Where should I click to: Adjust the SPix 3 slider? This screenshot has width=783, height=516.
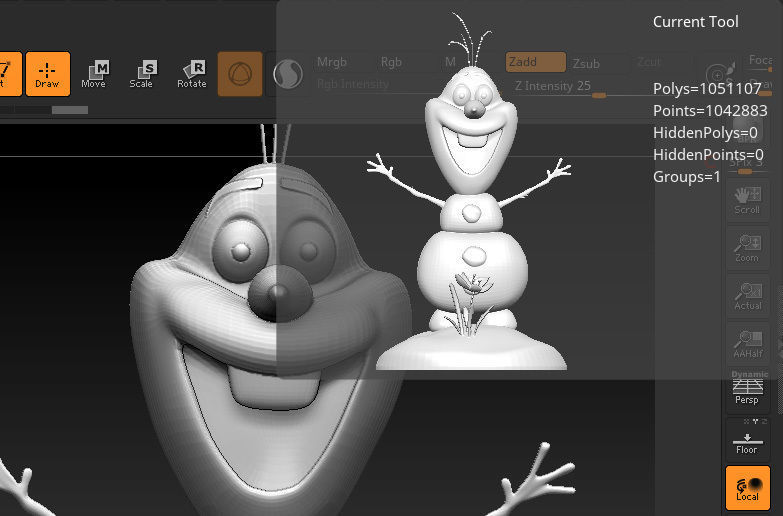tap(747, 166)
